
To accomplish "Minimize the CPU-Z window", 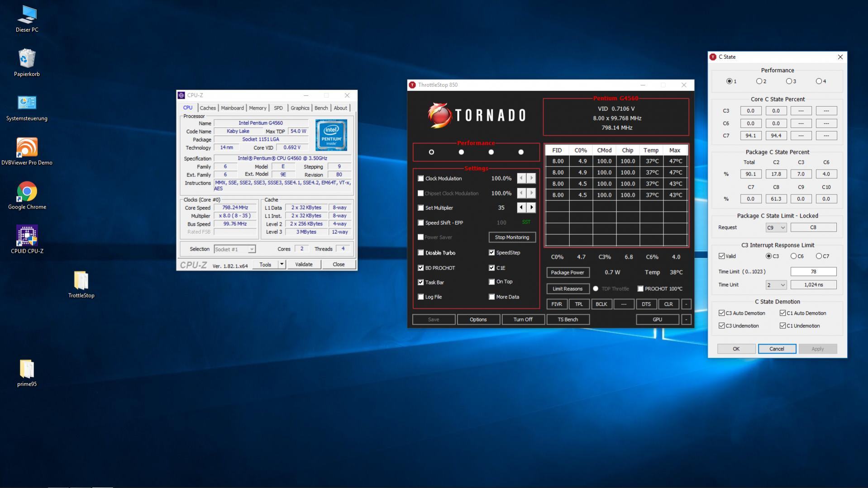I will 306,95.
